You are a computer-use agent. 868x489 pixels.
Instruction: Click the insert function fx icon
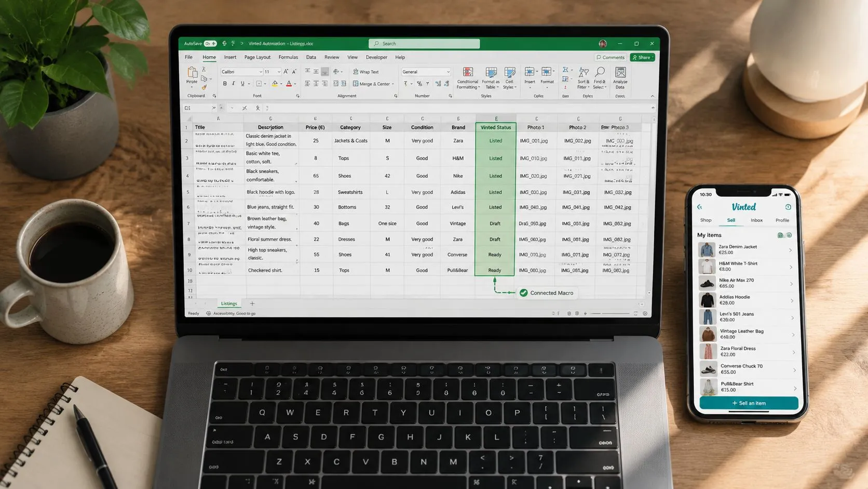coord(257,108)
